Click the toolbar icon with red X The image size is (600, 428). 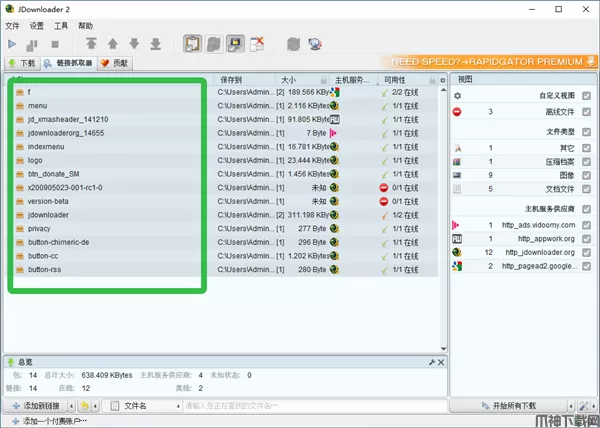click(x=257, y=44)
